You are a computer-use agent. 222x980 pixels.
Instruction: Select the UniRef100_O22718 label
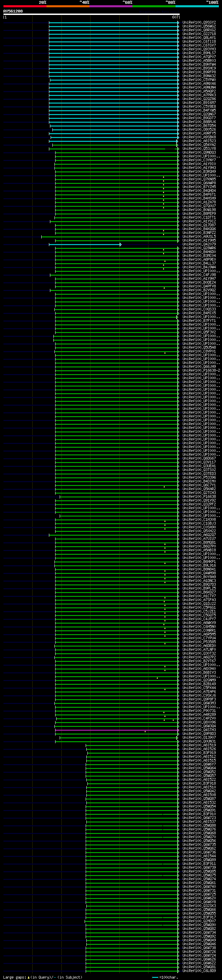click(x=199, y=34)
